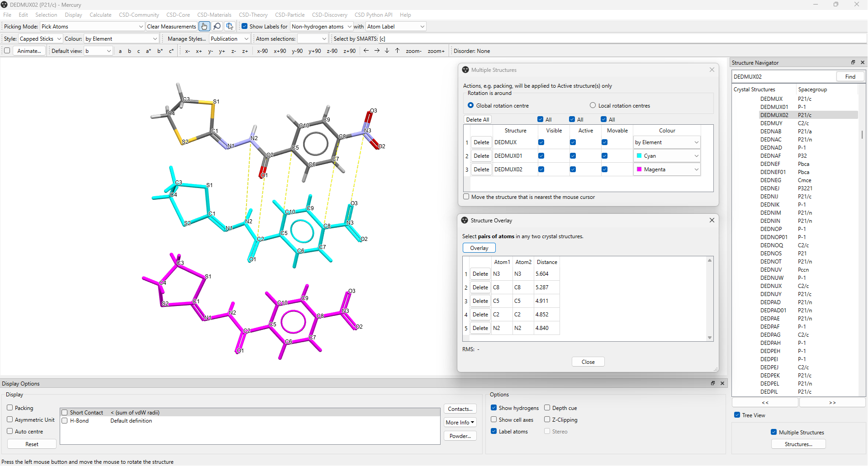This screenshot has width=868, height=466.
Task: Click the globe rotate-with-cursor tool icon
Action: click(230, 27)
